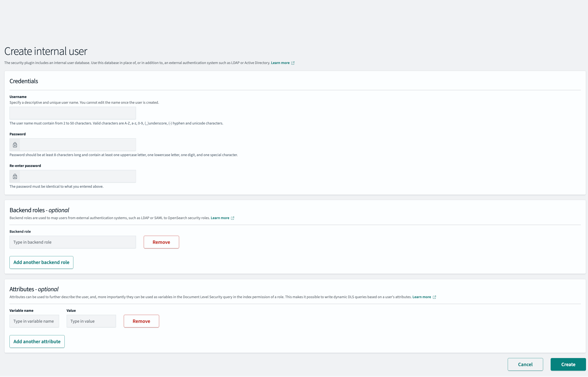
Task: Click the Create button
Action: click(x=568, y=364)
